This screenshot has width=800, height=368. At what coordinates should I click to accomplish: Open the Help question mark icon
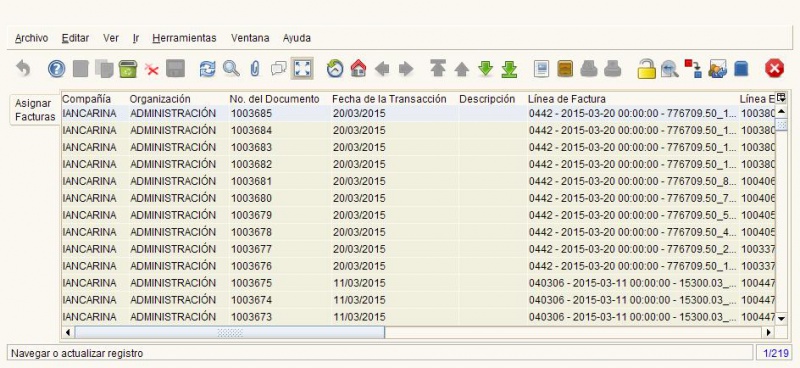click(56, 68)
